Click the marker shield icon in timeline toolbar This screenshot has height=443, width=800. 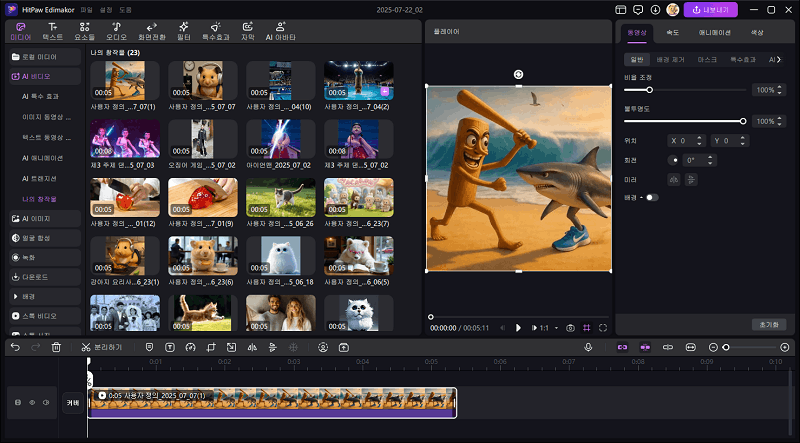coord(149,347)
